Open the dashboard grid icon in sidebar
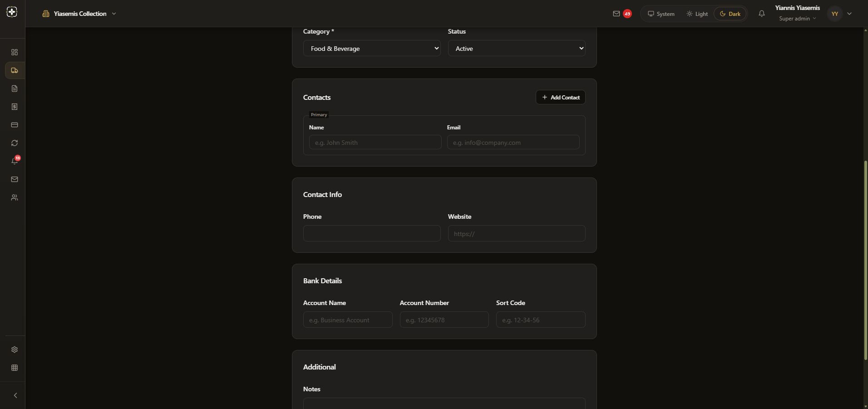This screenshot has height=409, width=868. pos(15,52)
